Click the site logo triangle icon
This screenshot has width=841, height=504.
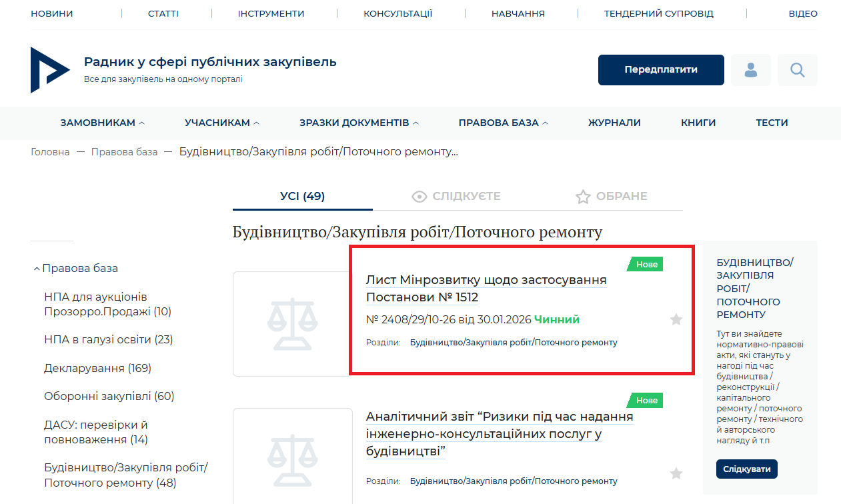(x=49, y=70)
